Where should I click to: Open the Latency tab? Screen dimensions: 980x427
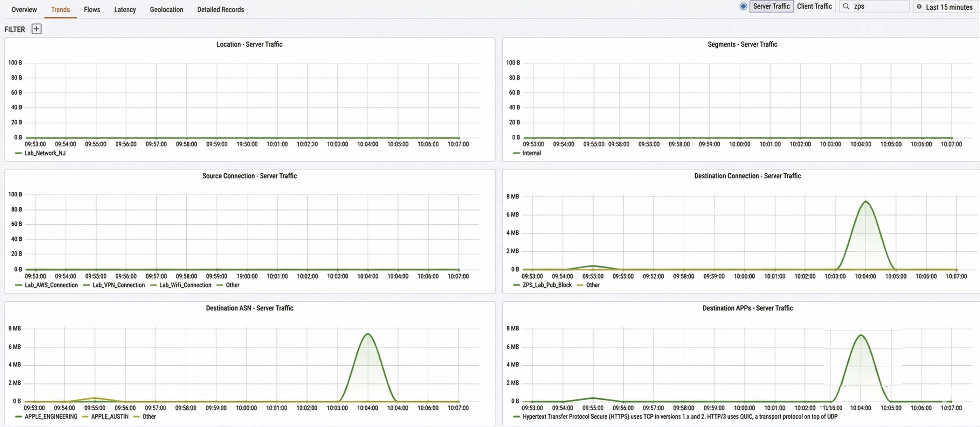[125, 10]
